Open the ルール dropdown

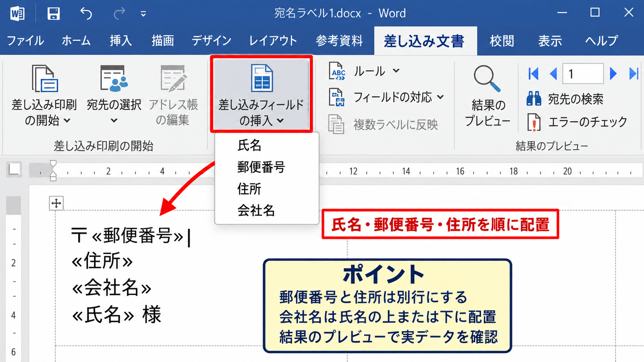point(364,71)
